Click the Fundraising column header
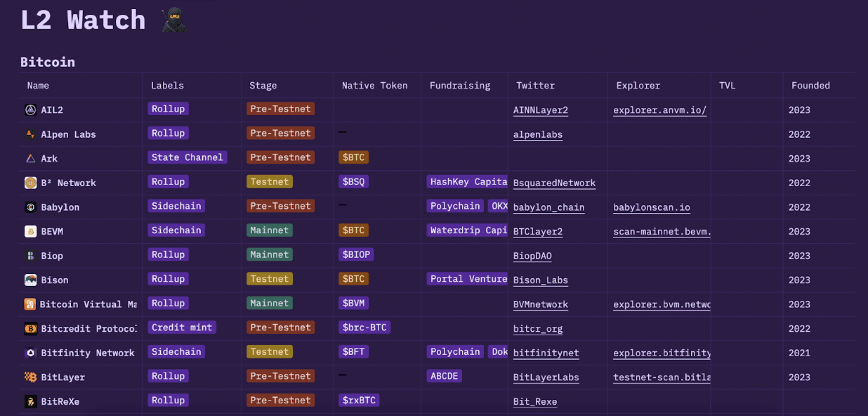Image resolution: width=868 pixels, height=416 pixels. 459,86
